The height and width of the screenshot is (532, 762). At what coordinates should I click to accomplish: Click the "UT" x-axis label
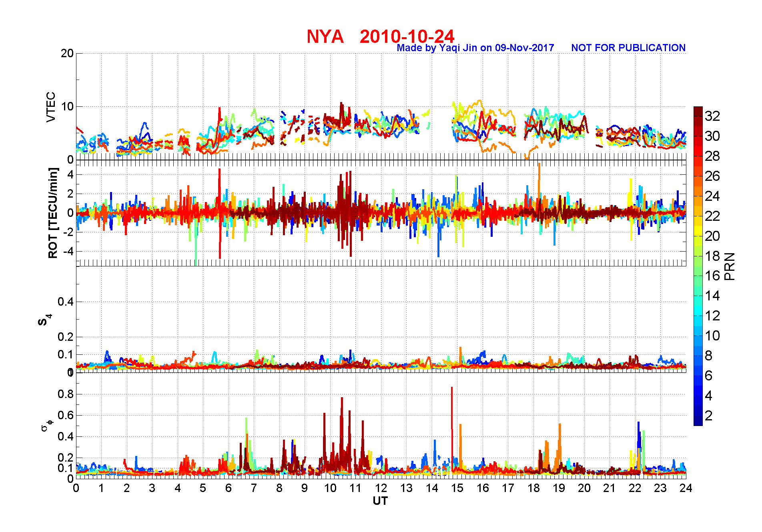click(380, 501)
